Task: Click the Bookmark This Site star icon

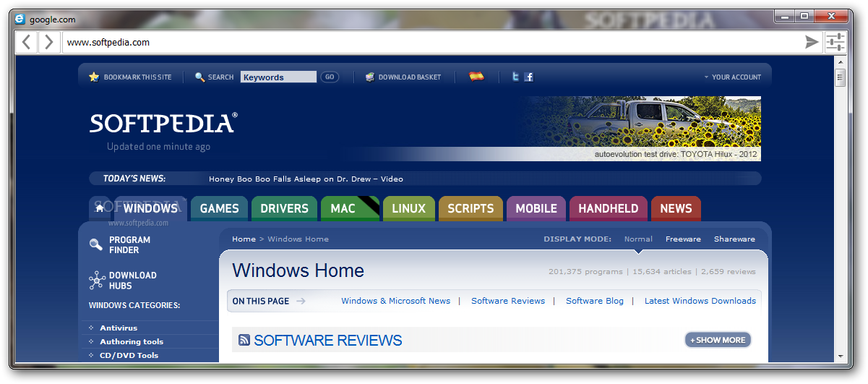Action: 94,77
